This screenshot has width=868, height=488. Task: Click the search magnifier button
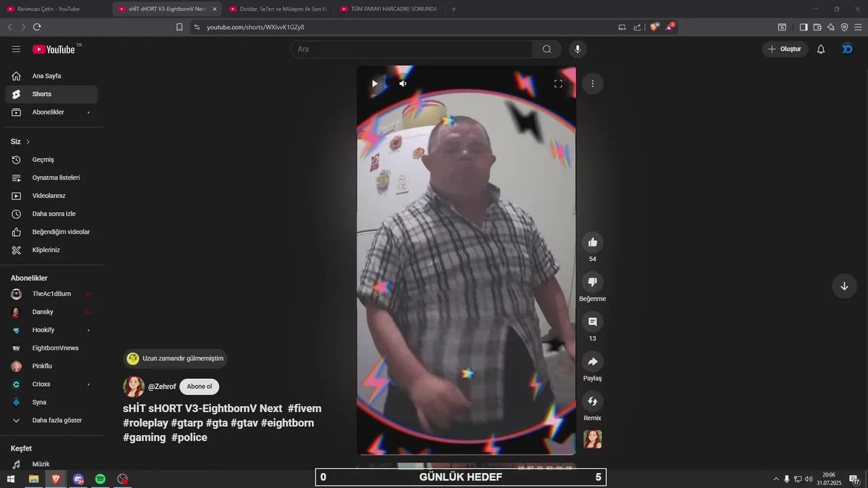547,49
